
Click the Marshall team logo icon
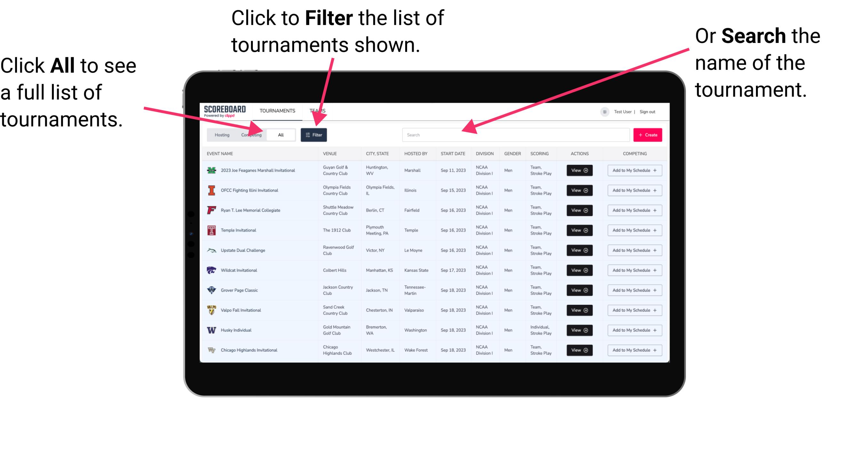tap(212, 170)
